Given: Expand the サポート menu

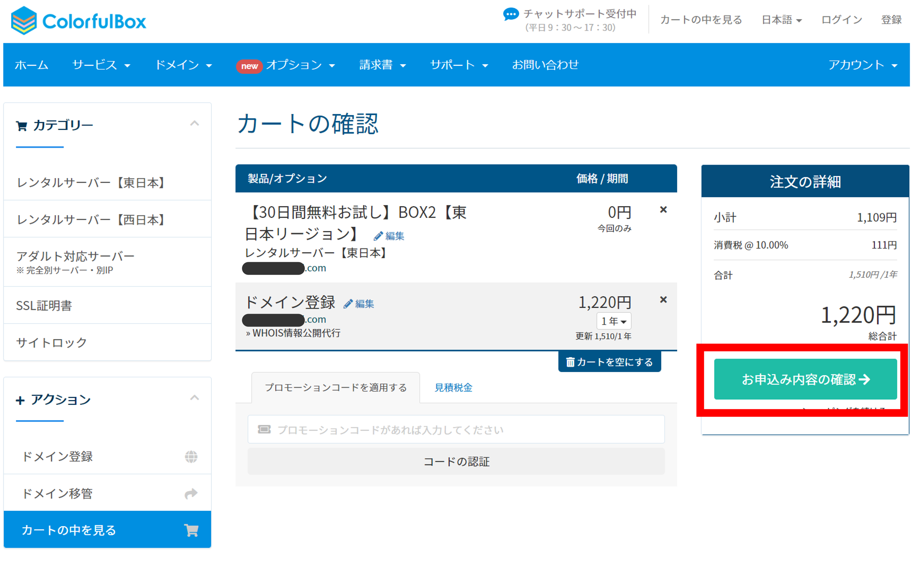Looking at the screenshot, I should click(x=459, y=65).
